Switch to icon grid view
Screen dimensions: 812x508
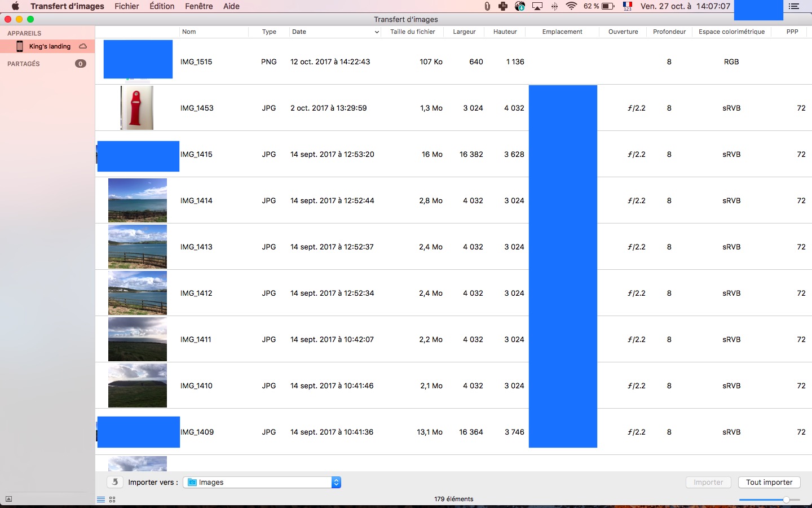click(112, 500)
